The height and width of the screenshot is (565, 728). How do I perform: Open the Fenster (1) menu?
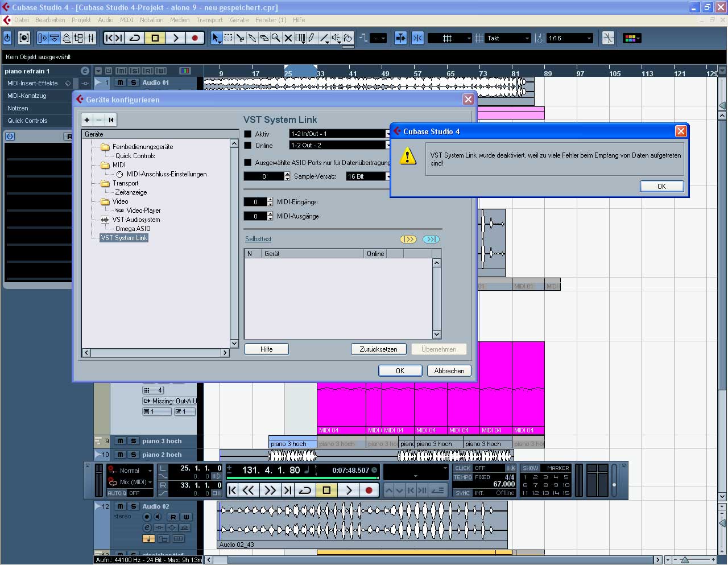[x=271, y=20]
